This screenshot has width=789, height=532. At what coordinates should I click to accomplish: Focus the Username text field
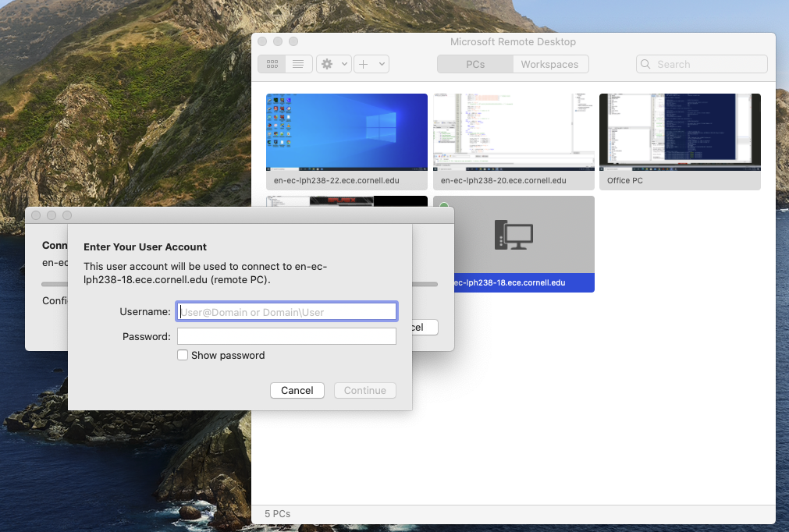coord(286,311)
